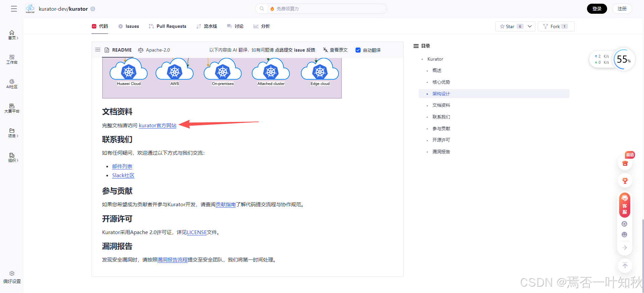
Task: Open the 流水线 tab
Action: (x=207, y=26)
